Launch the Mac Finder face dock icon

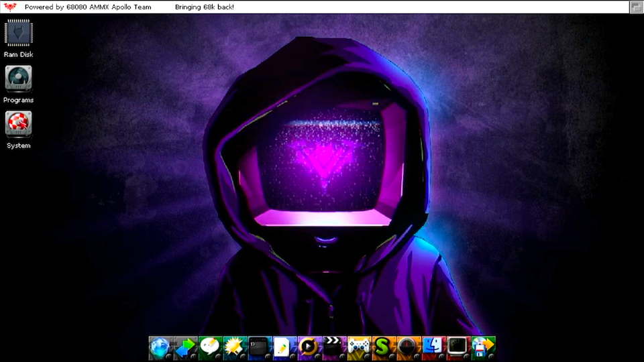point(434,348)
